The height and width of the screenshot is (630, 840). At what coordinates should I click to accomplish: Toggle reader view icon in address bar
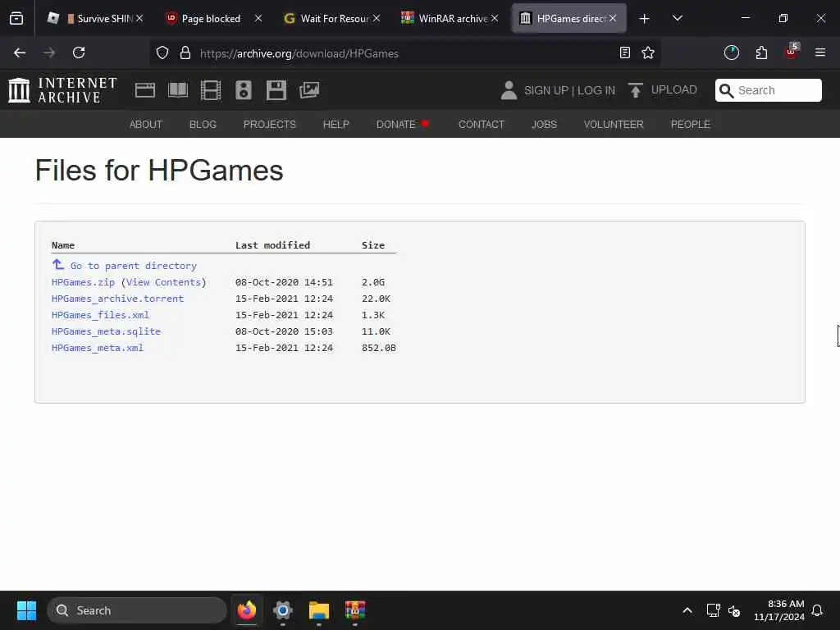(624, 52)
